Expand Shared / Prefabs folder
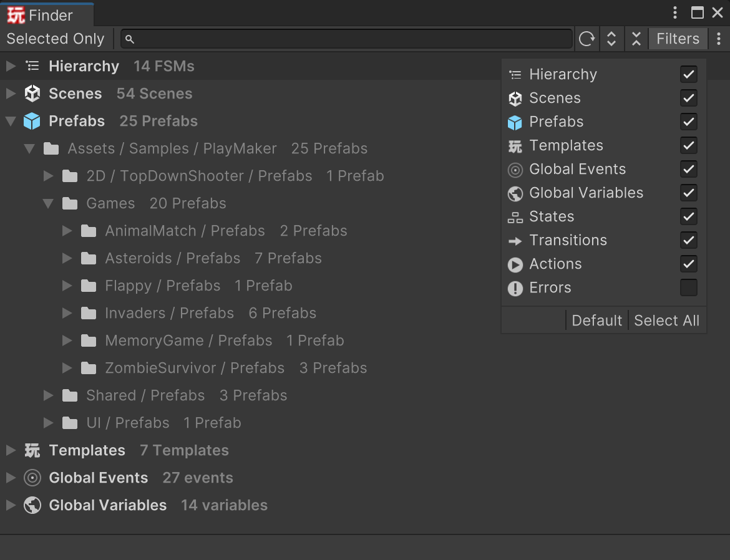Screen dimensions: 730x560 point(48,395)
